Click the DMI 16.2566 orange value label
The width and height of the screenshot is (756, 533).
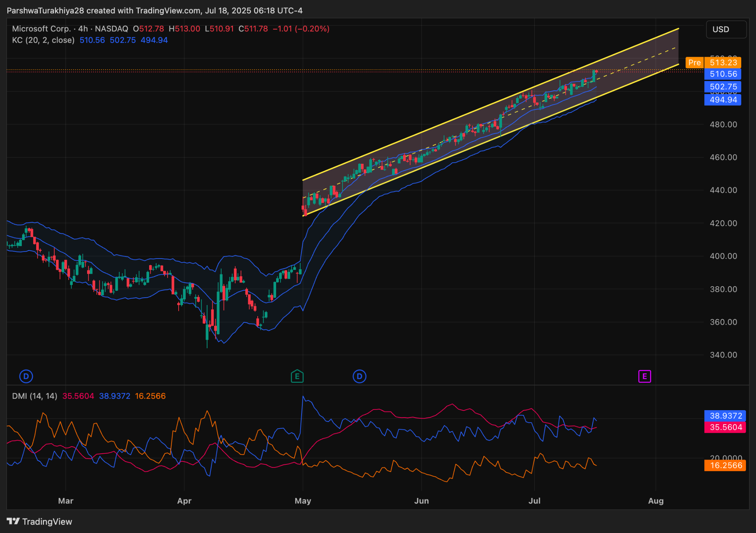tap(725, 465)
